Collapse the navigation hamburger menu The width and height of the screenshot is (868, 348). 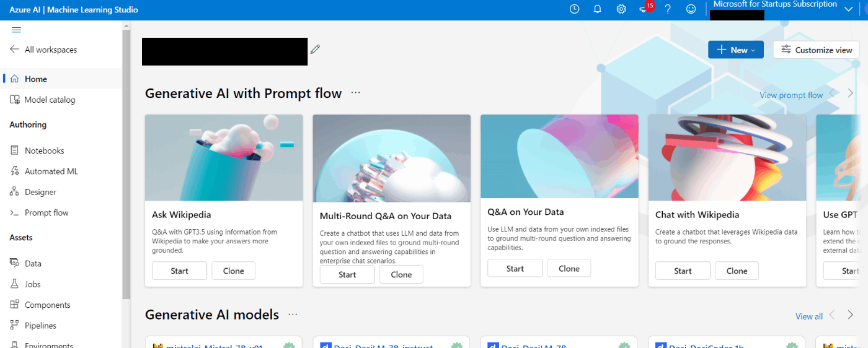[17, 30]
